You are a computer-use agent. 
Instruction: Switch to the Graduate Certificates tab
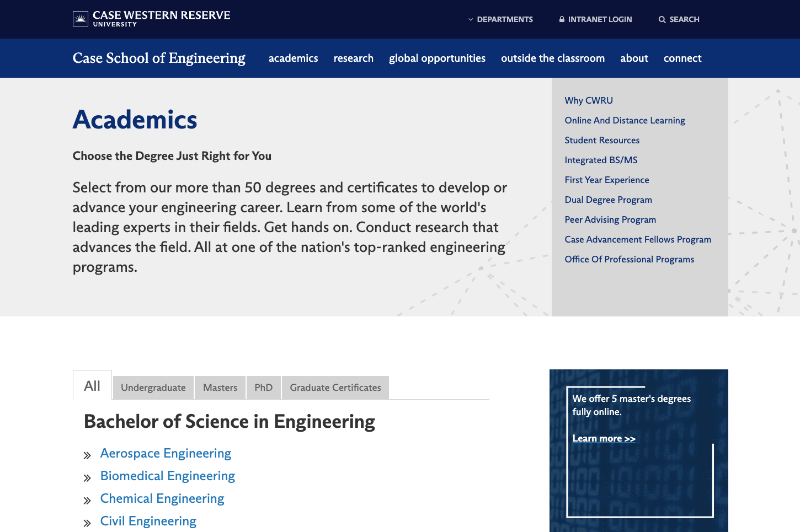tap(335, 388)
